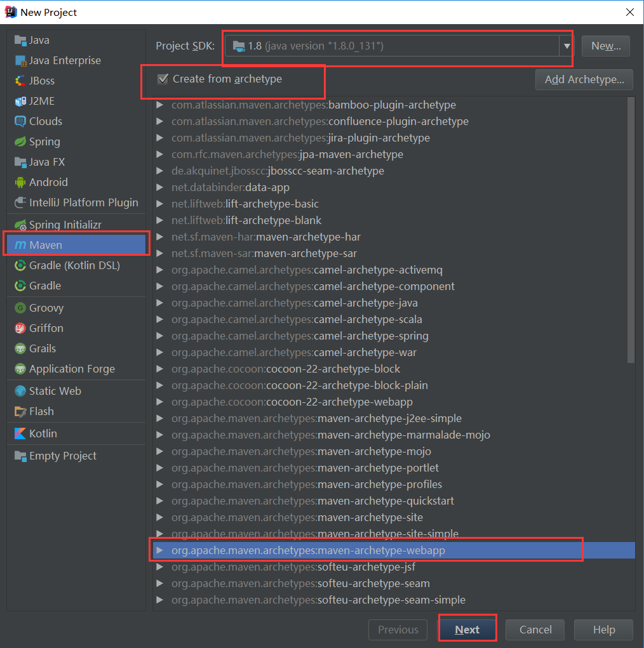Click the Java Enterprise icon
Image resolution: width=644 pixels, height=648 pixels.
click(x=20, y=60)
